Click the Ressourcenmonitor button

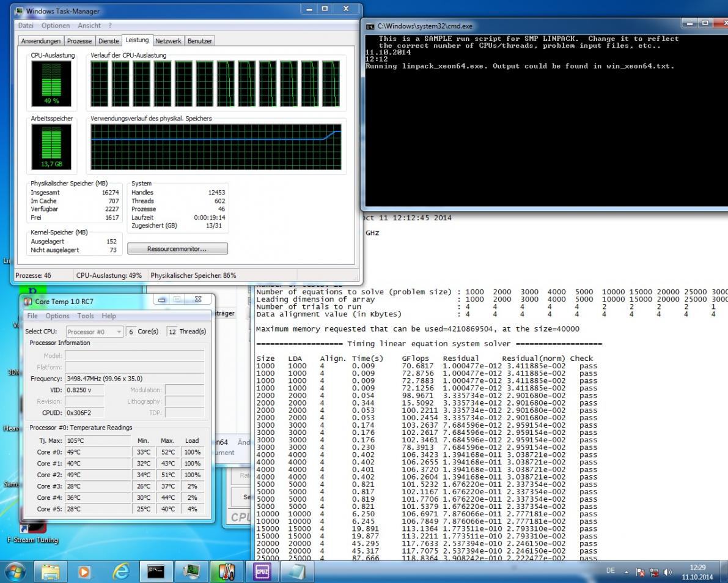pyautogui.click(x=177, y=249)
